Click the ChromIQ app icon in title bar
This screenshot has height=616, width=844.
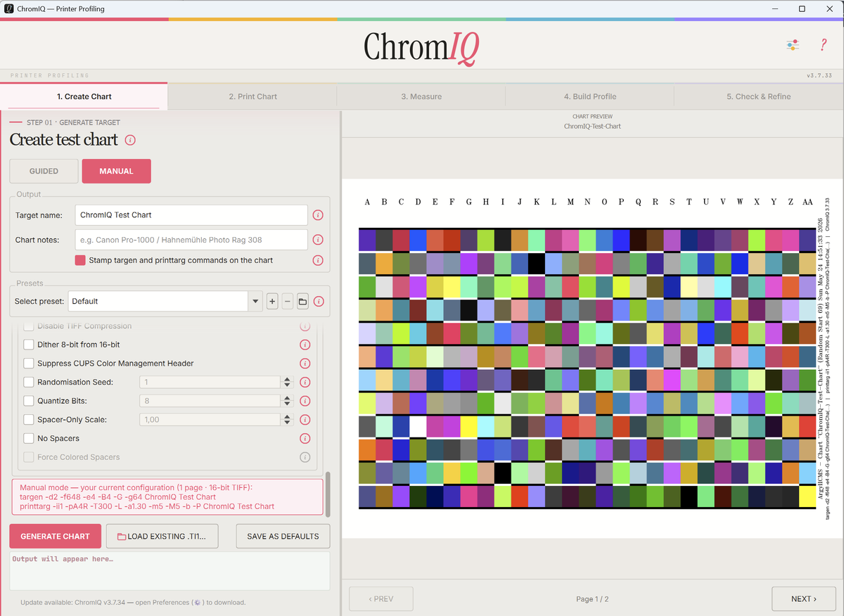9,9
